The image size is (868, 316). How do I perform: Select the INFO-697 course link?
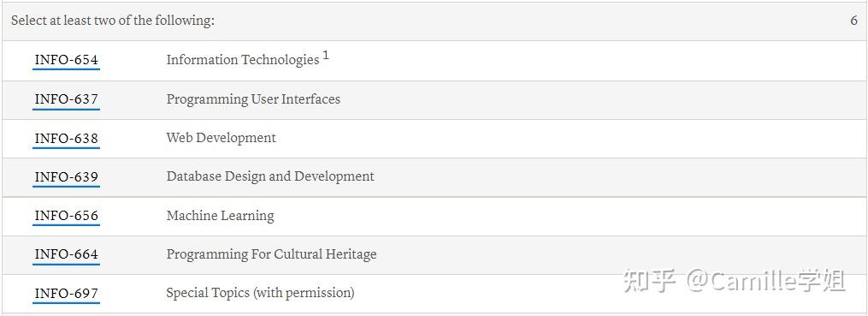[67, 293]
